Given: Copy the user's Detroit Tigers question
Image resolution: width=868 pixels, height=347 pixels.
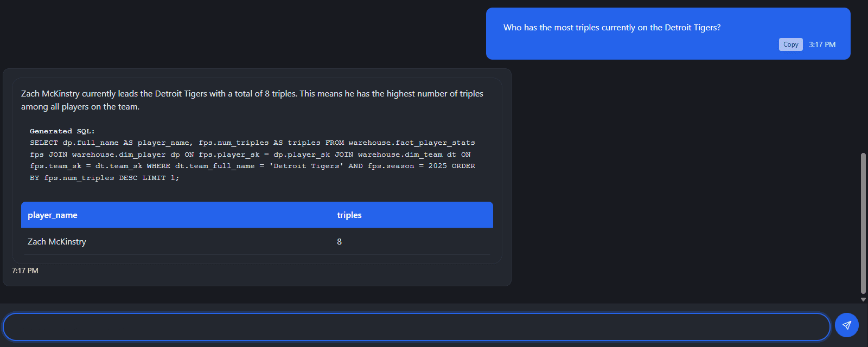Looking at the screenshot, I should 790,44.
